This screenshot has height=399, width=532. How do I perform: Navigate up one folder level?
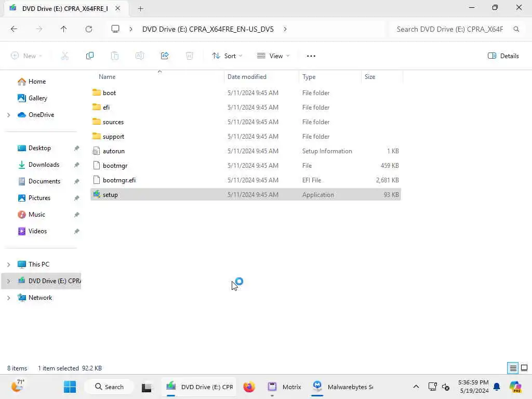pyautogui.click(x=63, y=29)
